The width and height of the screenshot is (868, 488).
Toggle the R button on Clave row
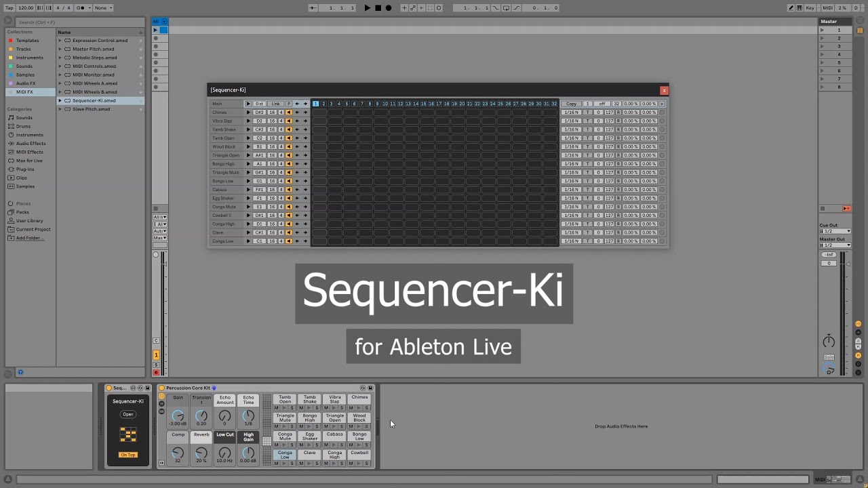[x=618, y=232]
